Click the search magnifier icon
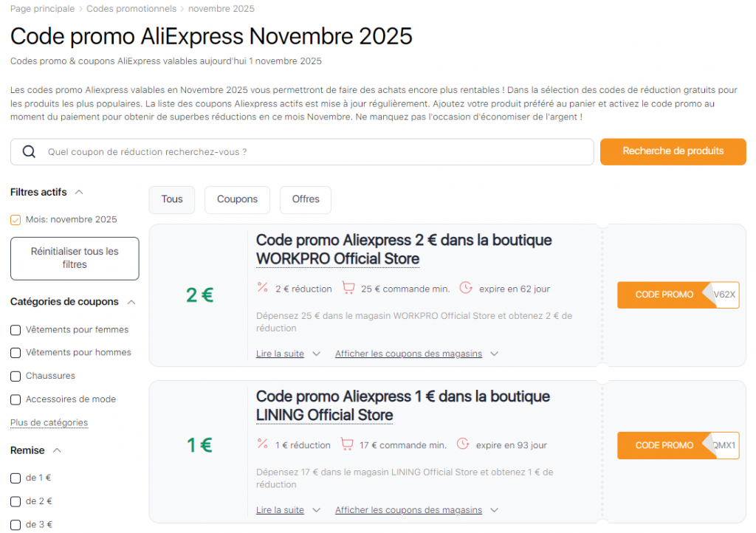 pos(30,152)
